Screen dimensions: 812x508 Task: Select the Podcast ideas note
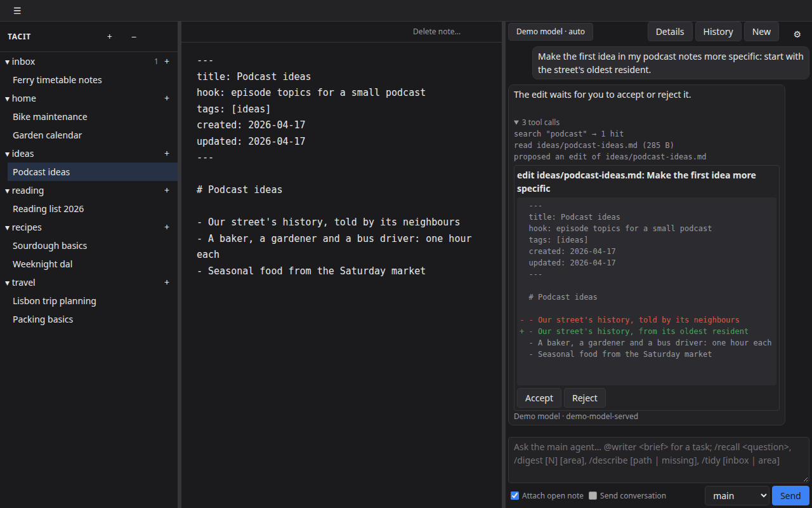click(x=93, y=172)
